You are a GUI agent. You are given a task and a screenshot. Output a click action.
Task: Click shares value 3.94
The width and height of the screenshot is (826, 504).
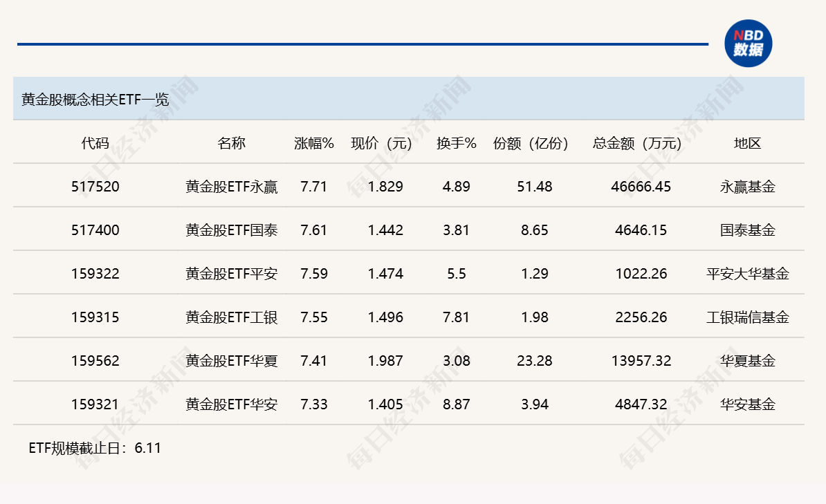[x=535, y=404]
